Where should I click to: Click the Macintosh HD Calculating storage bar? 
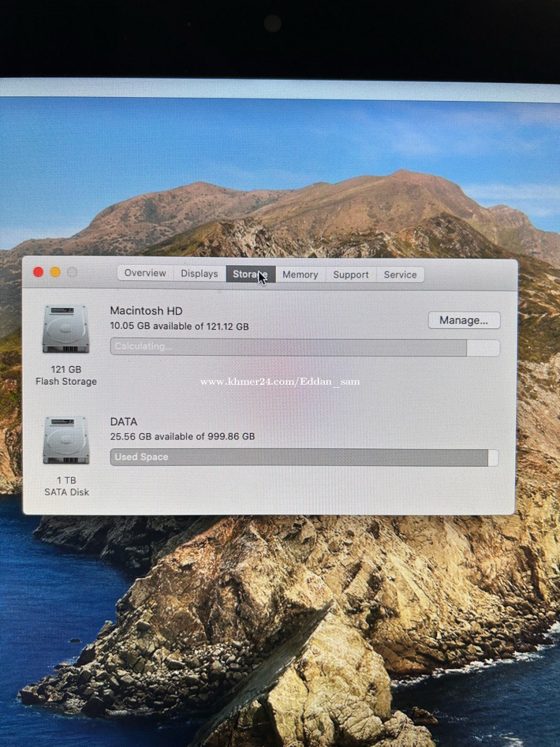click(x=288, y=347)
